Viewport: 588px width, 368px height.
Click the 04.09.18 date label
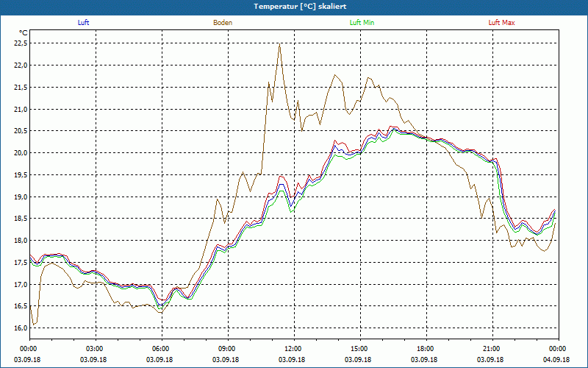coord(556,360)
